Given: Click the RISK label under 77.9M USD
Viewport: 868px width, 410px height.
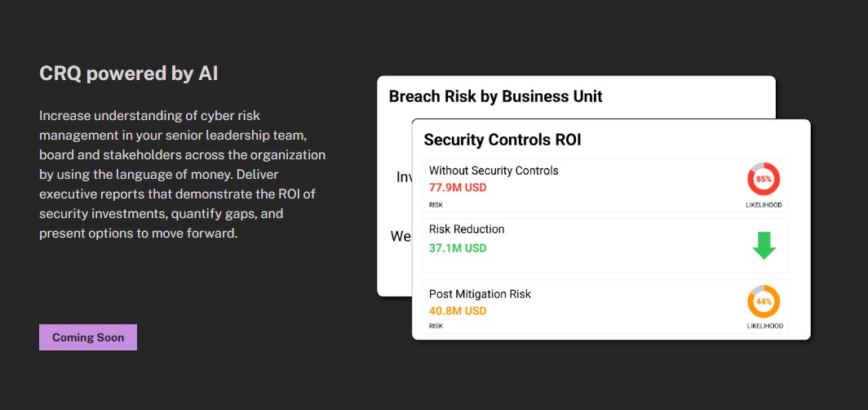Looking at the screenshot, I should pyautogui.click(x=436, y=205).
